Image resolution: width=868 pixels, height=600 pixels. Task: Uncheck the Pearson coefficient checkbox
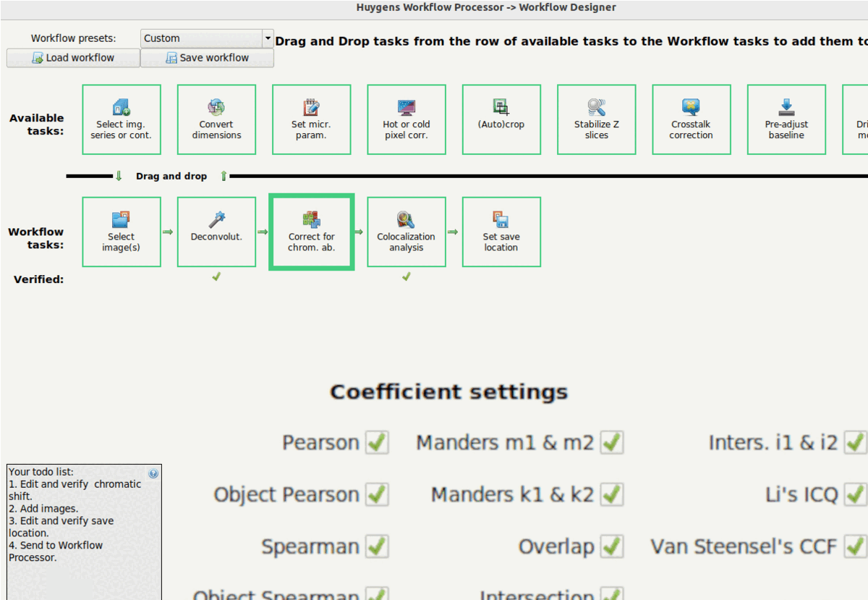(x=377, y=442)
